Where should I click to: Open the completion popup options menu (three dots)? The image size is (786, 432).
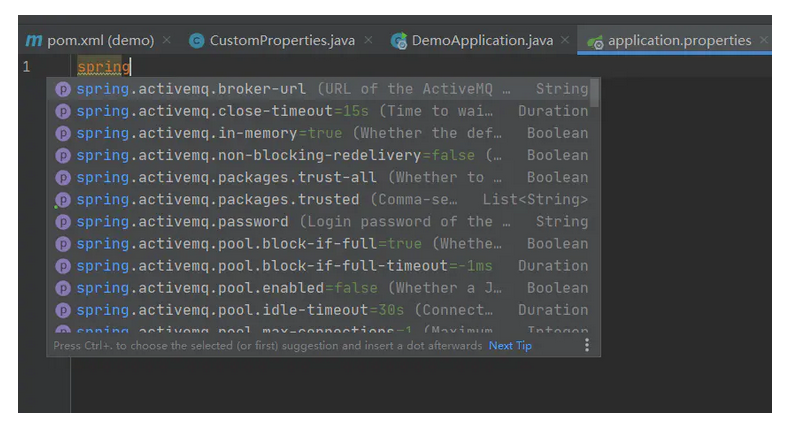(586, 345)
